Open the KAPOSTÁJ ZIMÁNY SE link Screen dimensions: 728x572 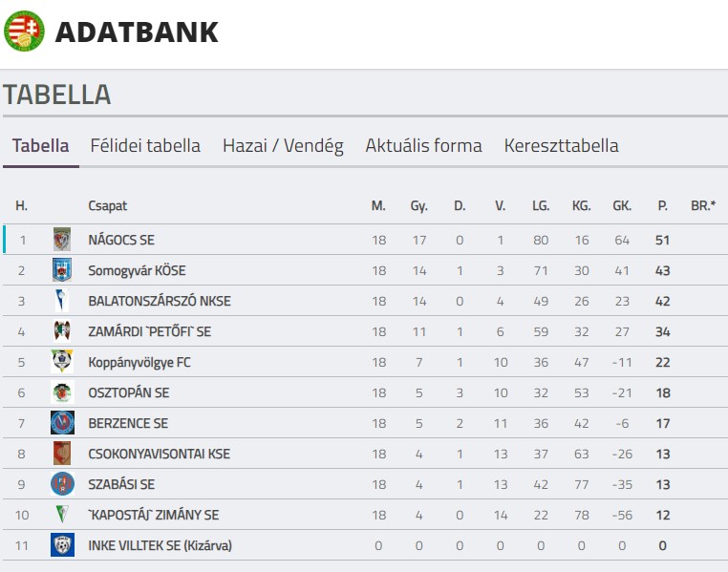pyautogui.click(x=153, y=515)
